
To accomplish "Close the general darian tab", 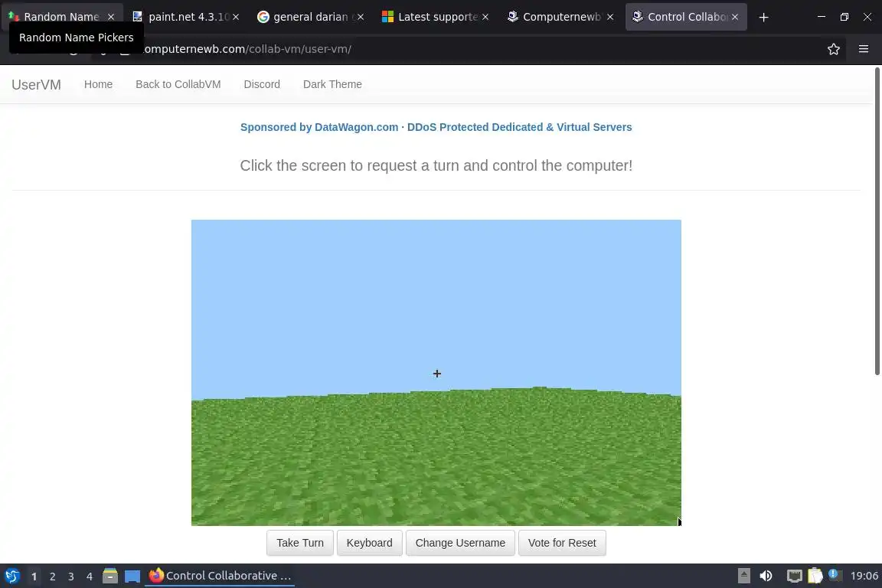I will click(361, 17).
